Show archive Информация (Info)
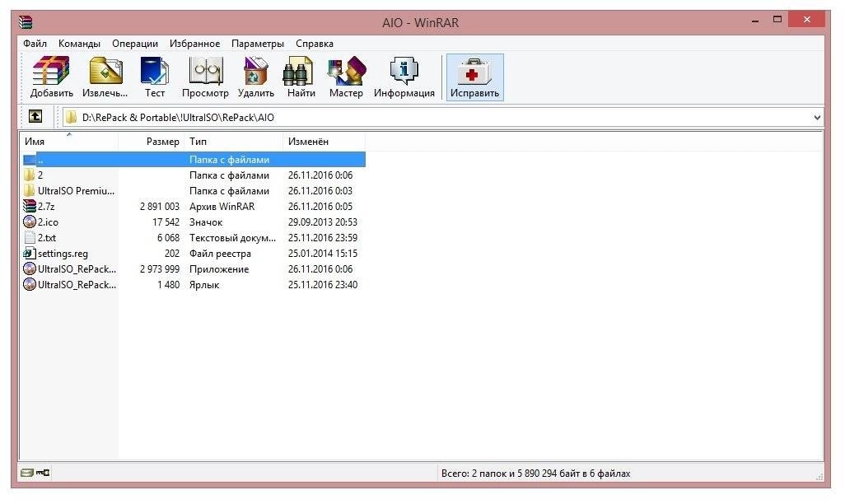 (x=404, y=77)
